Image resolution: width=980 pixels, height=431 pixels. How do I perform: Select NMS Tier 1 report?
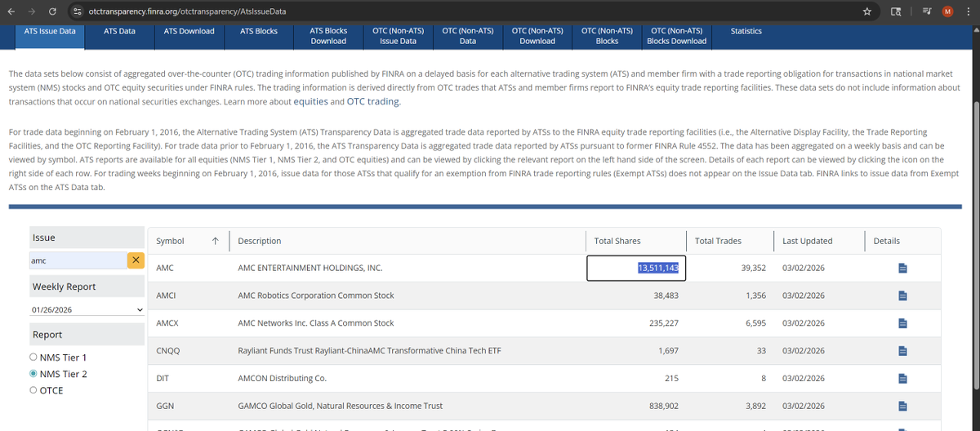point(33,358)
